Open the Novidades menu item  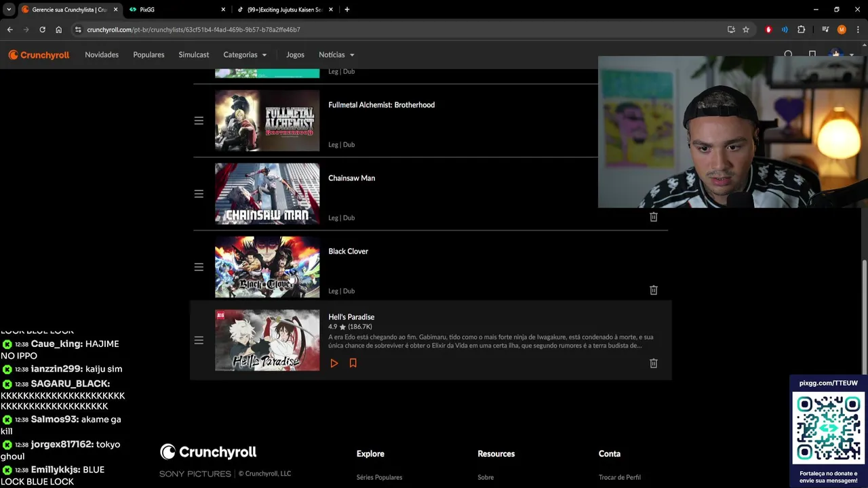tap(102, 55)
